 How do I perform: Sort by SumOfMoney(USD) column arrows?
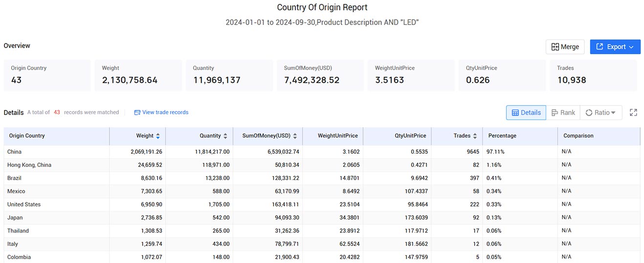pos(295,136)
